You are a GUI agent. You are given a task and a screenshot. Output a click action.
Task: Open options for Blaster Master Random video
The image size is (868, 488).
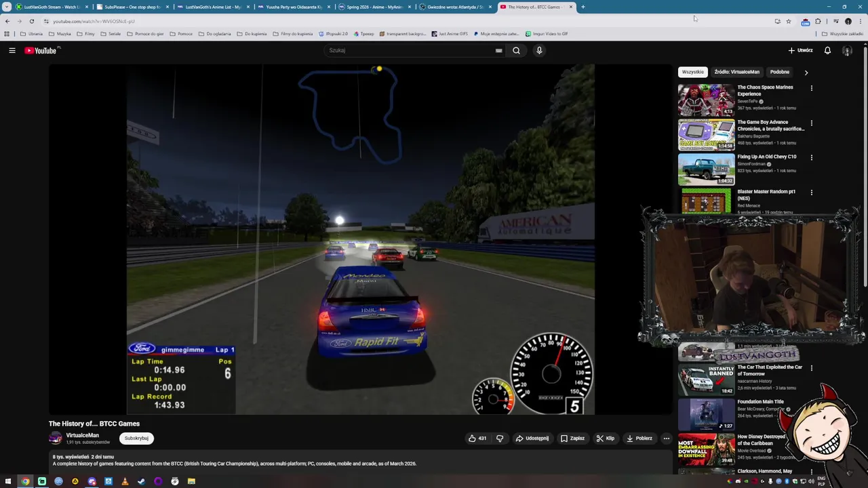click(x=811, y=192)
